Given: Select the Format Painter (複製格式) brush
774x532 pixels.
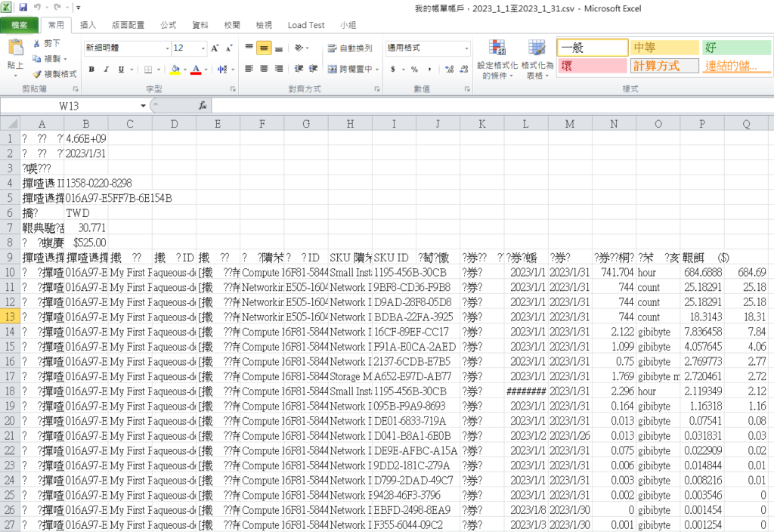Looking at the screenshot, I should pos(37,74).
